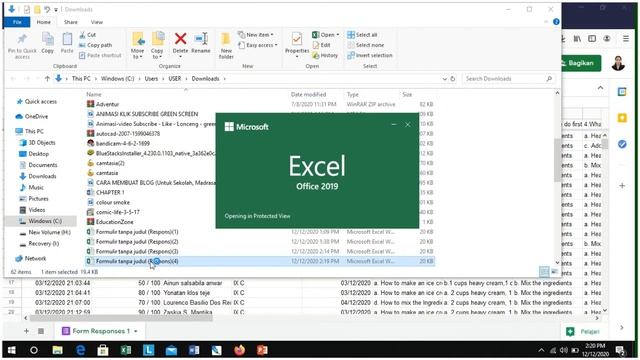Open Microsoft Edge from taskbar
The width and height of the screenshot is (640, 360).
80,350
